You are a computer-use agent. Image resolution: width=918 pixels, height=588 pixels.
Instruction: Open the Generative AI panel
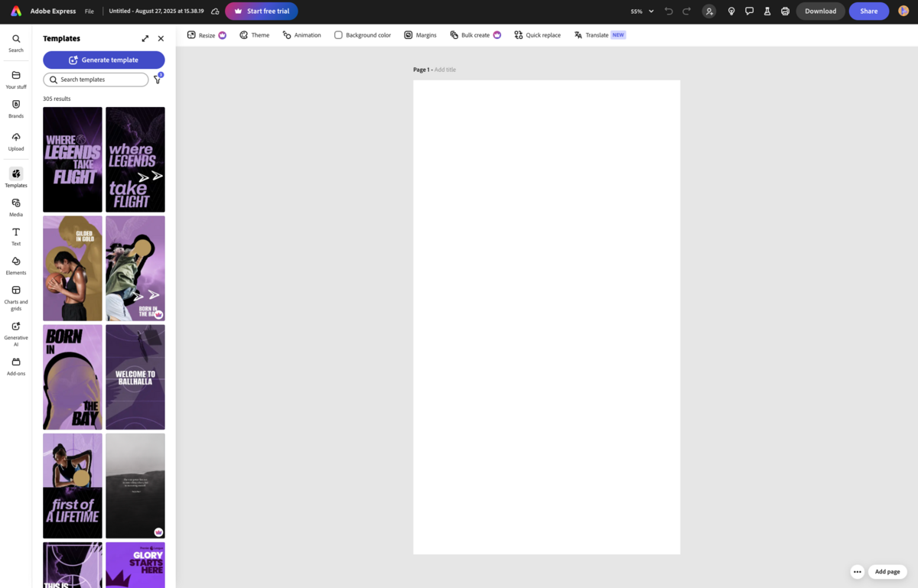(x=15, y=333)
